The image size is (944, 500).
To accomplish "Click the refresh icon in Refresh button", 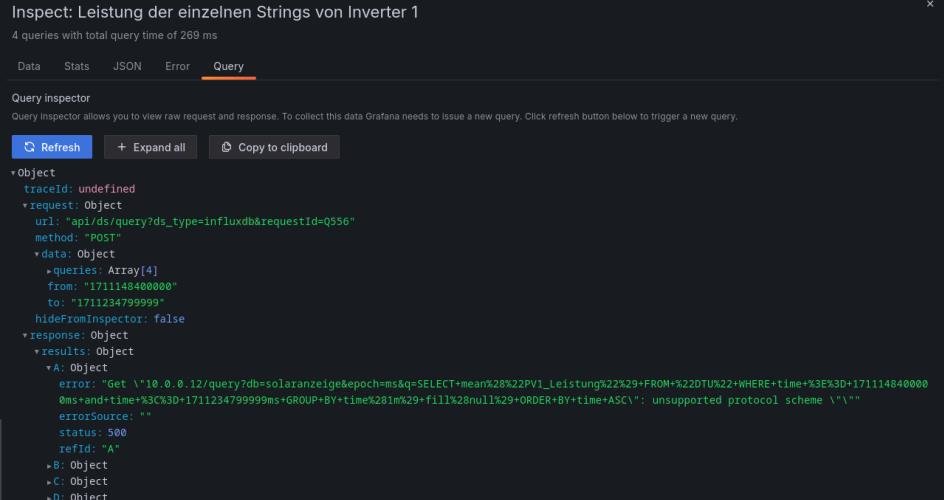I will click(30, 147).
